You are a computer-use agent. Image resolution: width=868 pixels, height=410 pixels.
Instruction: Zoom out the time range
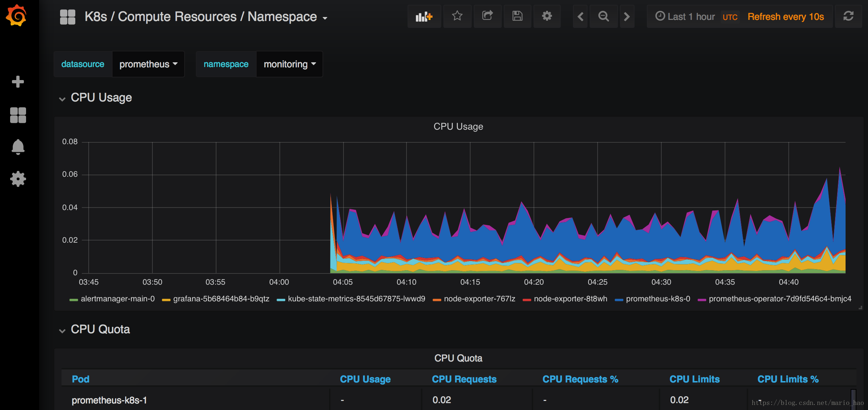(x=603, y=16)
